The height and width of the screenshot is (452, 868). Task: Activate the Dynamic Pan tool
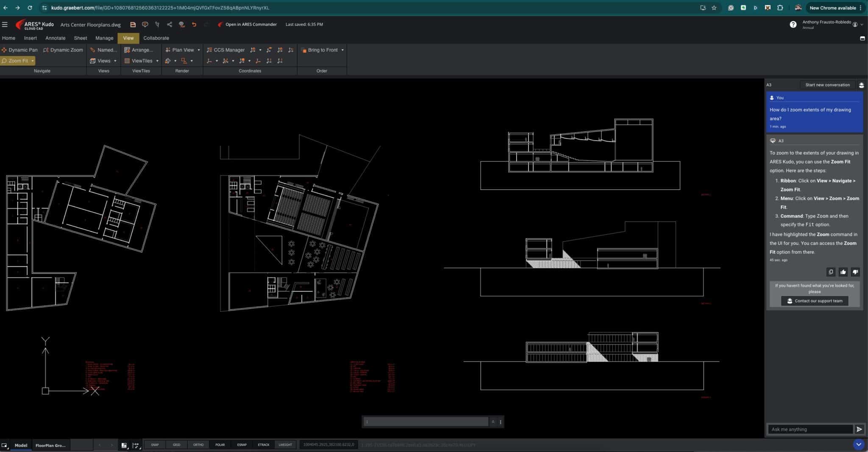point(20,50)
